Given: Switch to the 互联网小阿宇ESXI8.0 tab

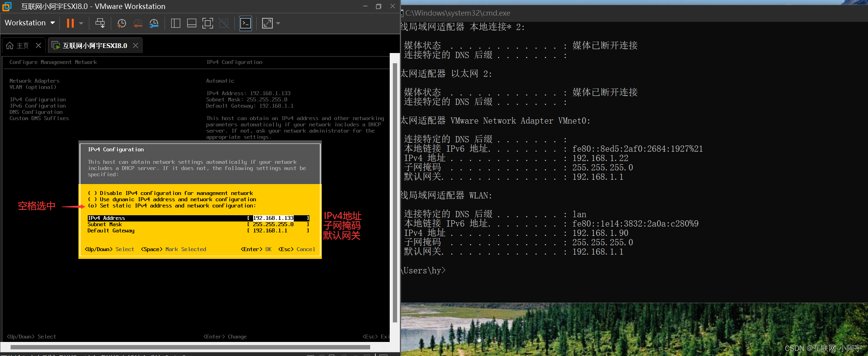Looking at the screenshot, I should [x=95, y=46].
